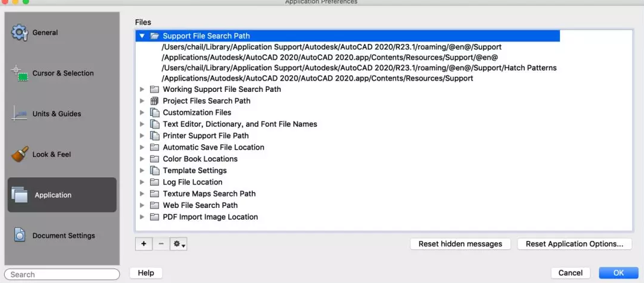Focus the Search preferences field

[62, 275]
